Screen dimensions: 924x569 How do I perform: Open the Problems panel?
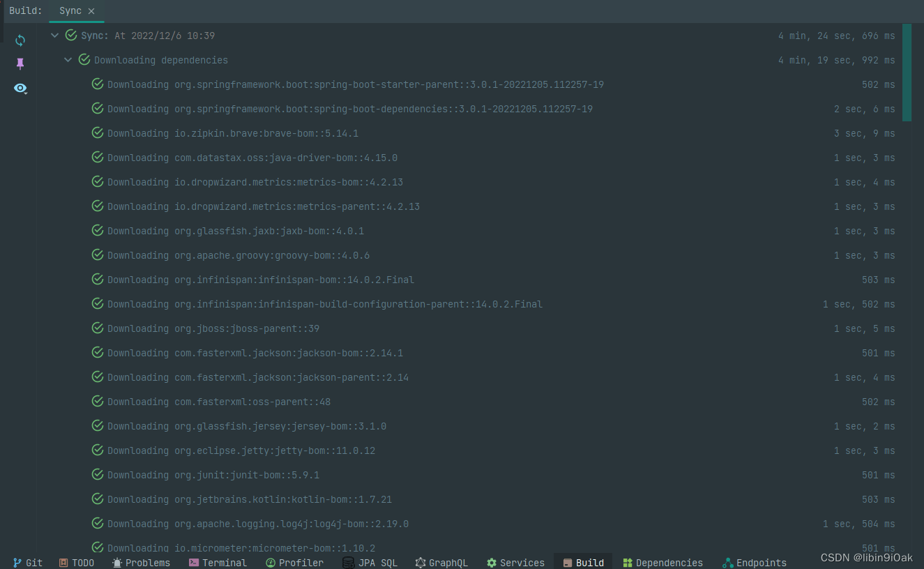coord(141,563)
